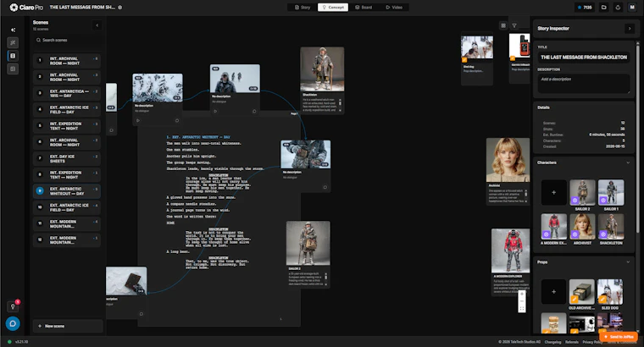
Task: Switch to the Concept tab
Action: click(x=333, y=8)
